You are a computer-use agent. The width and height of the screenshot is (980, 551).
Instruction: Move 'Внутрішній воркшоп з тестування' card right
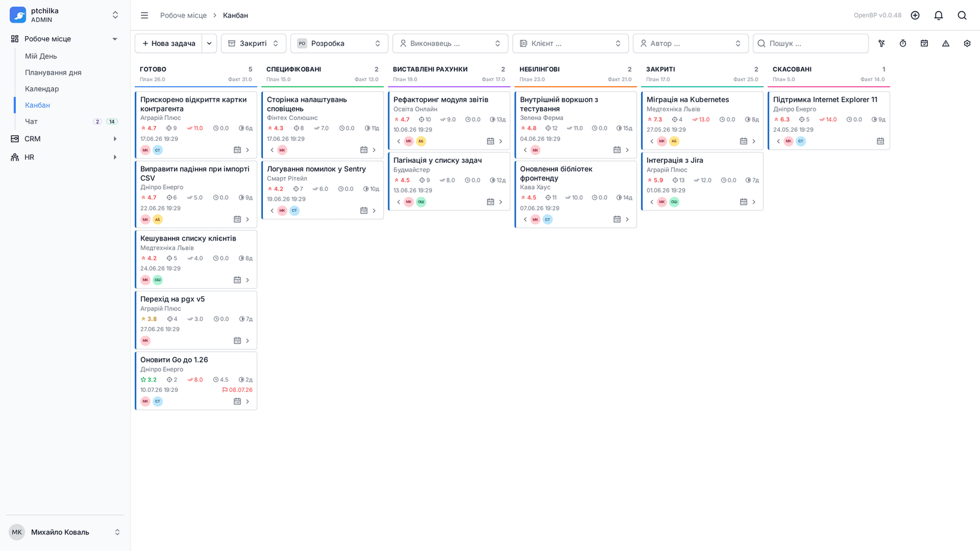(627, 150)
